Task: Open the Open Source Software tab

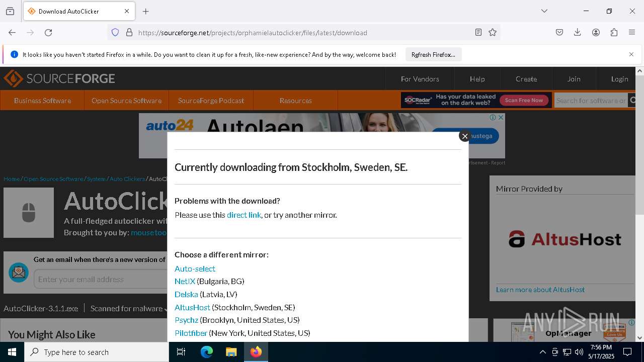Action: (x=126, y=101)
